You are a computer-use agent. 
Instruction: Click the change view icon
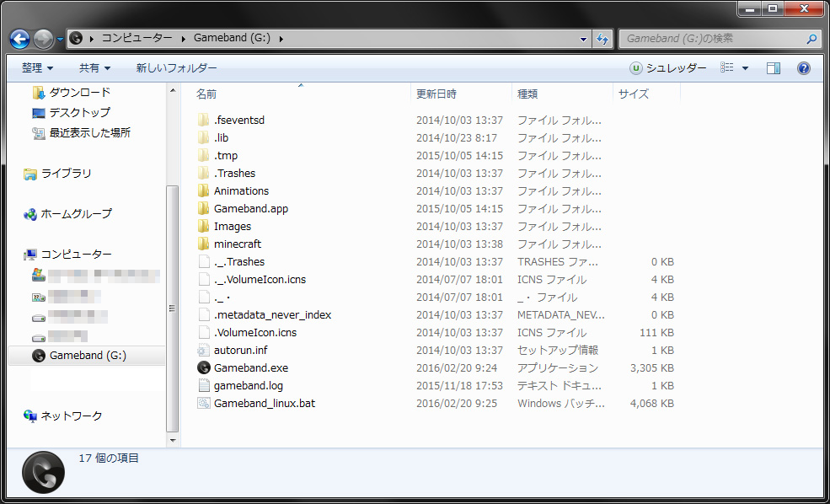[727, 67]
